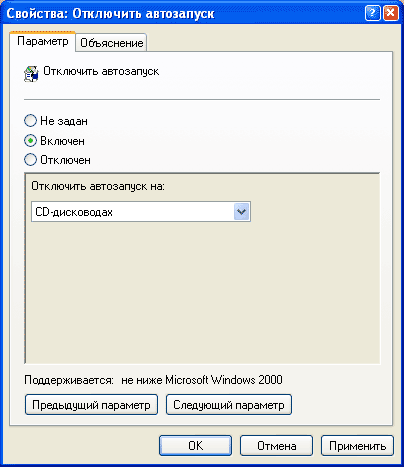404x467 pixels.
Task: Close the Свойства dialog with the red X
Action: [x=390, y=13]
